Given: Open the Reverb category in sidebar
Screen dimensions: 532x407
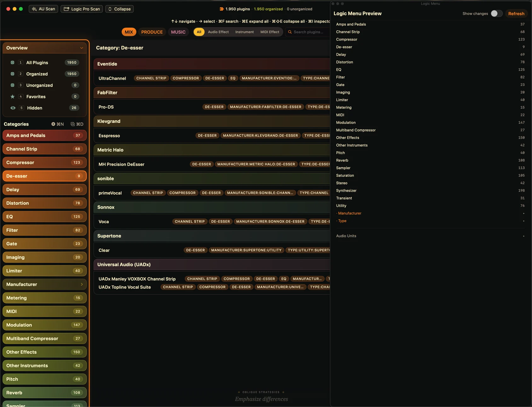Looking at the screenshot, I should [x=44, y=393].
